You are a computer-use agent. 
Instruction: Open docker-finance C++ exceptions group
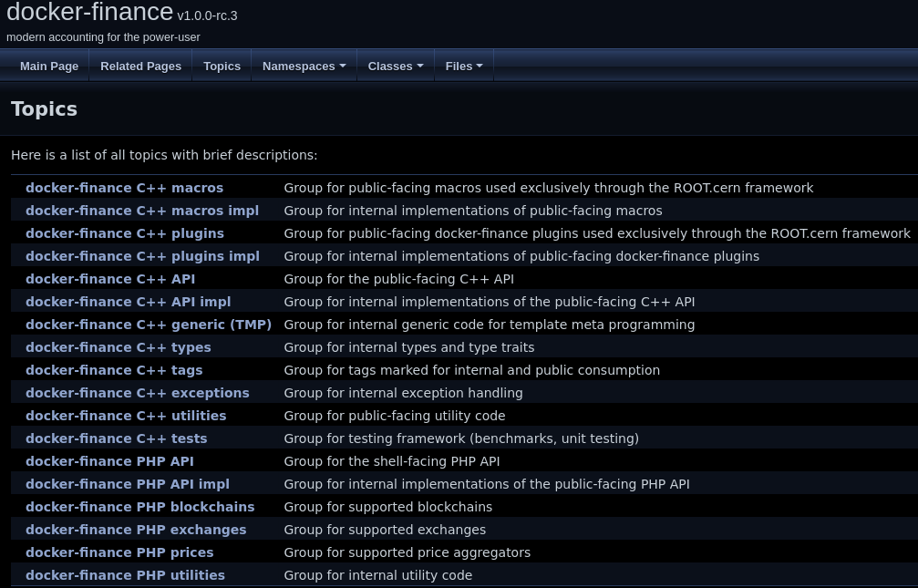[138, 393]
